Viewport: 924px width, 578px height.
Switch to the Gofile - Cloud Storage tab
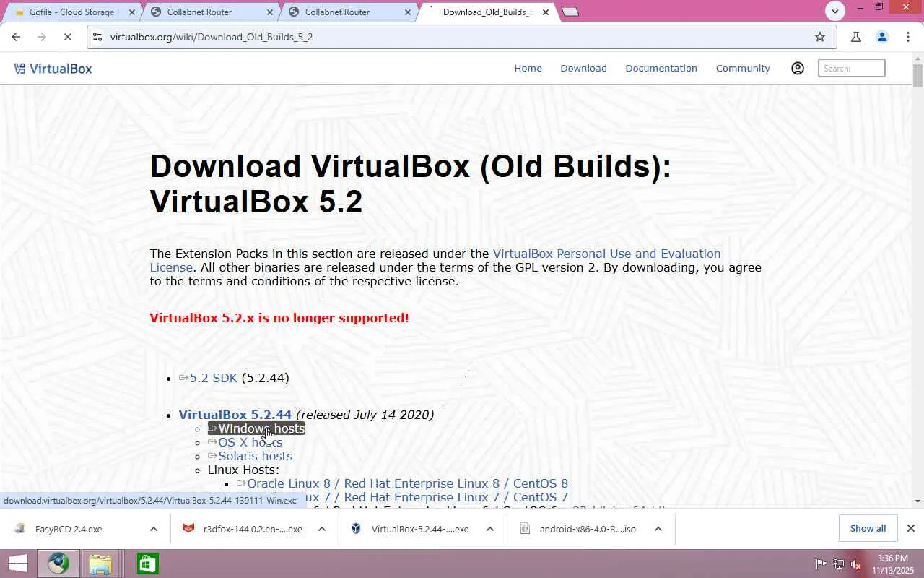(x=71, y=12)
